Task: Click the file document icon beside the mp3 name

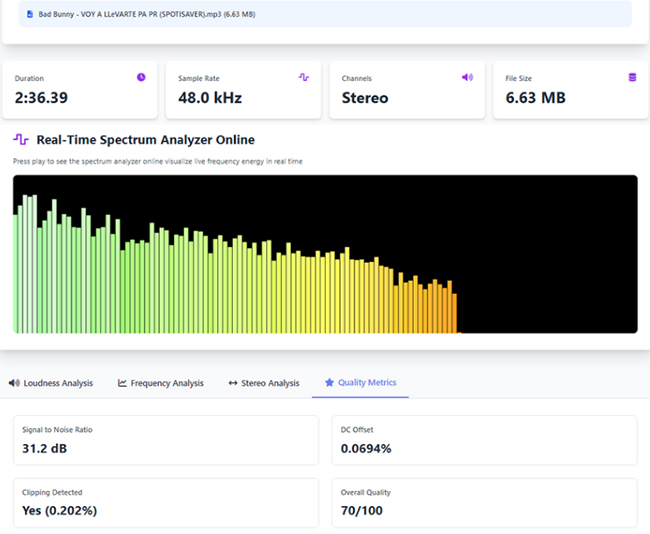Action: [x=30, y=14]
